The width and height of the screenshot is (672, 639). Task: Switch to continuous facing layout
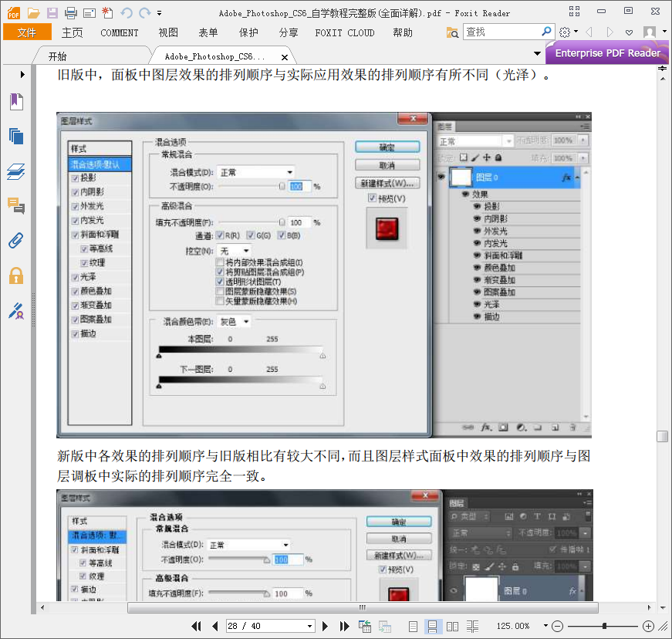click(472, 627)
